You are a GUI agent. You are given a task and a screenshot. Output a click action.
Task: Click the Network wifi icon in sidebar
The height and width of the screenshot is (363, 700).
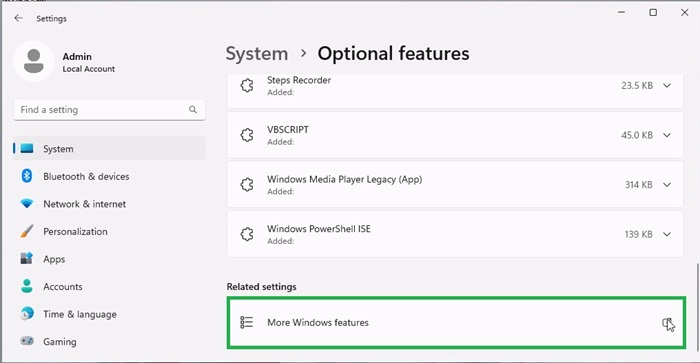click(x=27, y=204)
